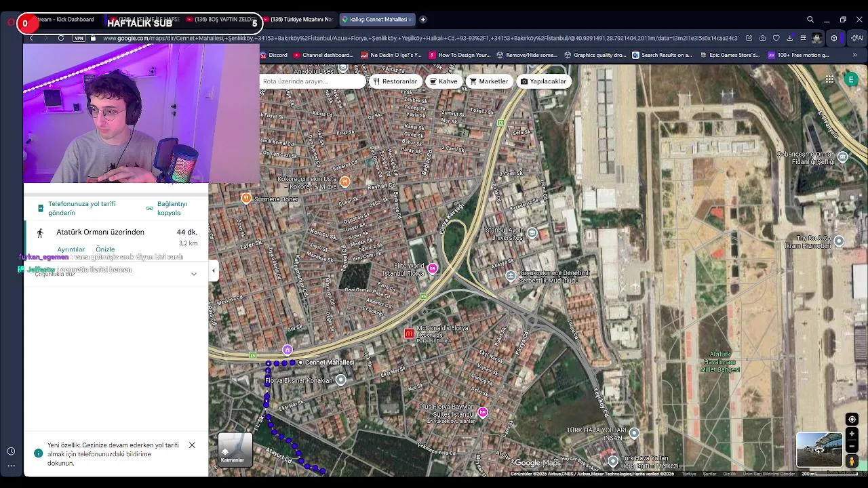This screenshot has height=488, width=868.
Task: Open a new browser tab
Action: click(422, 20)
